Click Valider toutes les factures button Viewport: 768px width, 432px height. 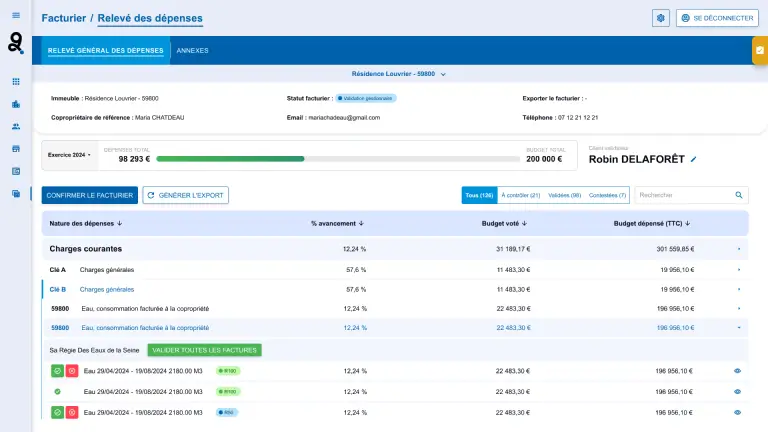click(x=204, y=350)
